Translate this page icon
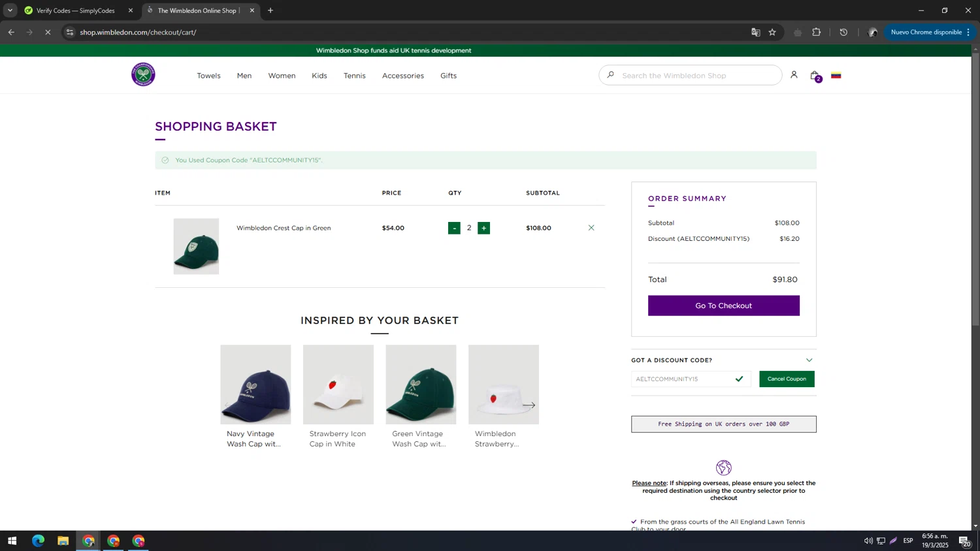The image size is (980, 551). [756, 32]
